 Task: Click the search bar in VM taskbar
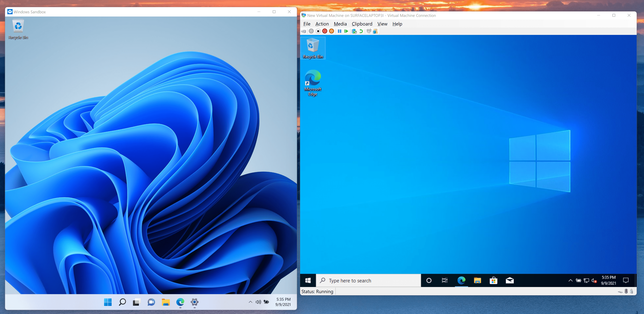tap(369, 281)
